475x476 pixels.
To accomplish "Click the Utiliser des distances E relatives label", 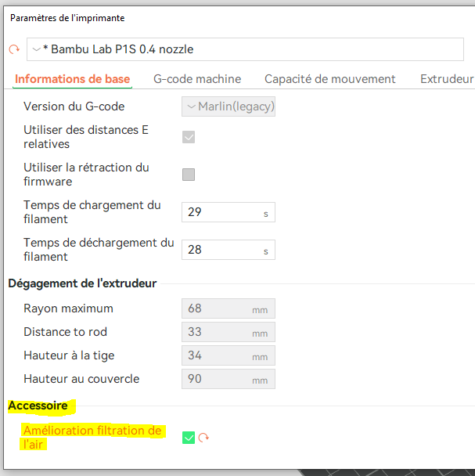I will tap(86, 137).
